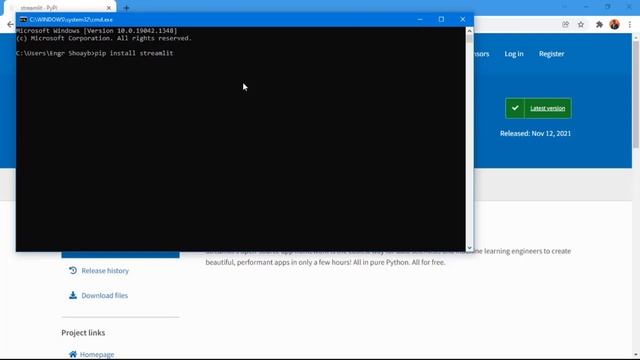Screen dimensions: 640x360
Task: Open Release history in PyPI sidebar
Action: click(105, 271)
